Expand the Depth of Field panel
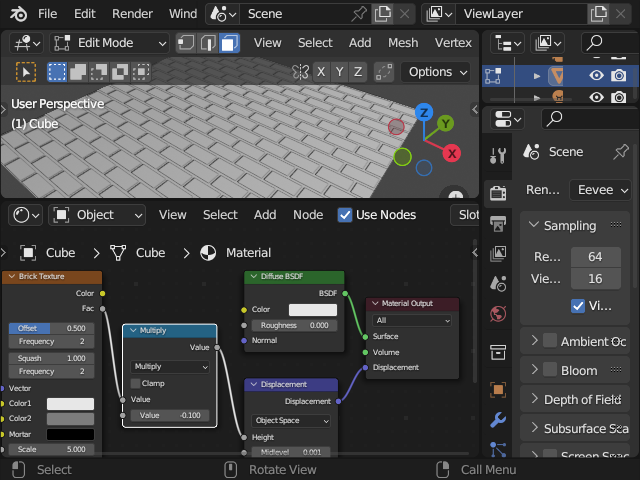Image resolution: width=640 pixels, height=480 pixels. 534,398
